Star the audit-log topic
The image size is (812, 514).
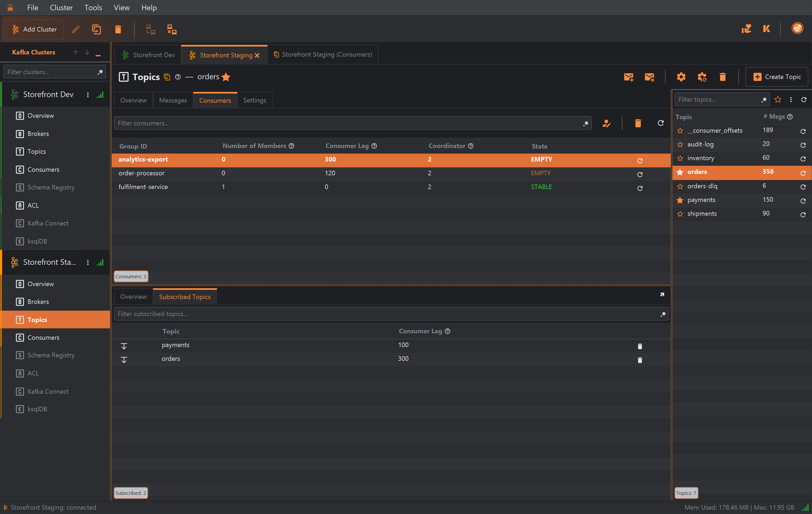pos(680,145)
